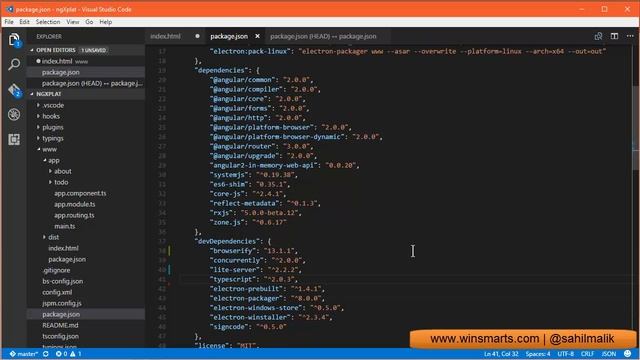This screenshot has width=640, height=360.
Task: Select package.json (HEAD) entry in Open Editors
Action: (x=87, y=83)
